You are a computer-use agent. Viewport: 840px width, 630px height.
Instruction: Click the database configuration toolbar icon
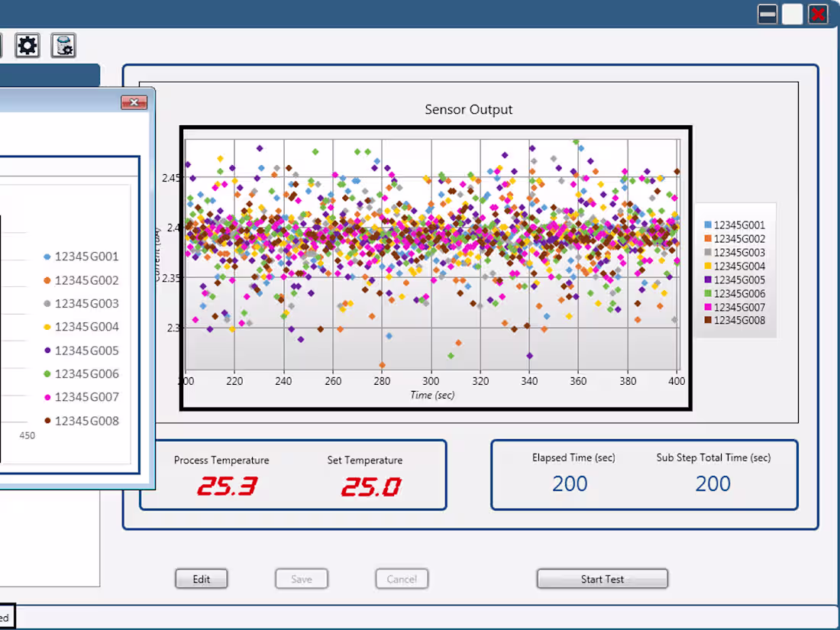[x=63, y=46]
